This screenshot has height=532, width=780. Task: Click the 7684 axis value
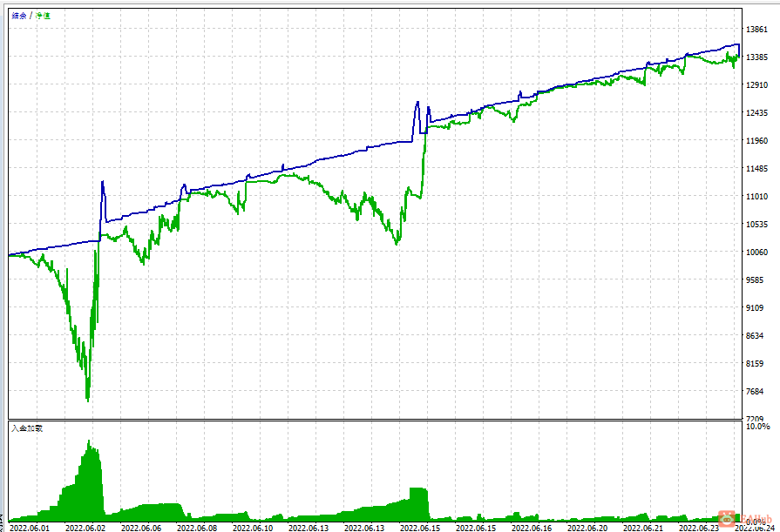pyautogui.click(x=755, y=391)
